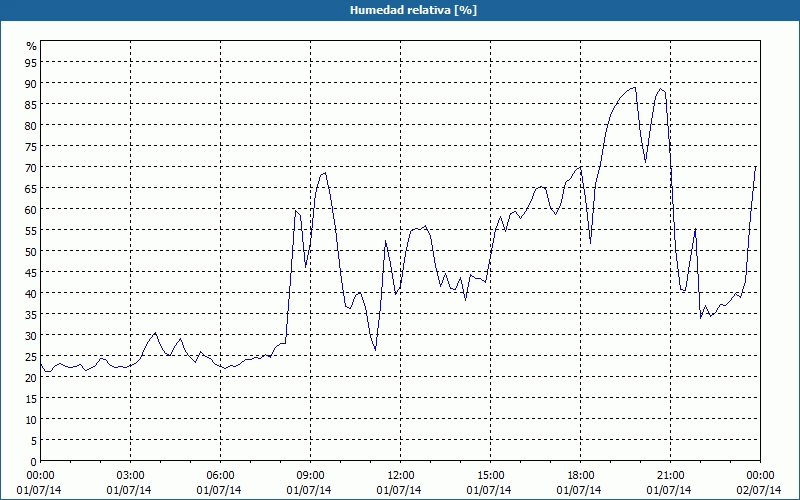Click the 06:00 time label
800x500 pixels.
pyautogui.click(x=220, y=476)
